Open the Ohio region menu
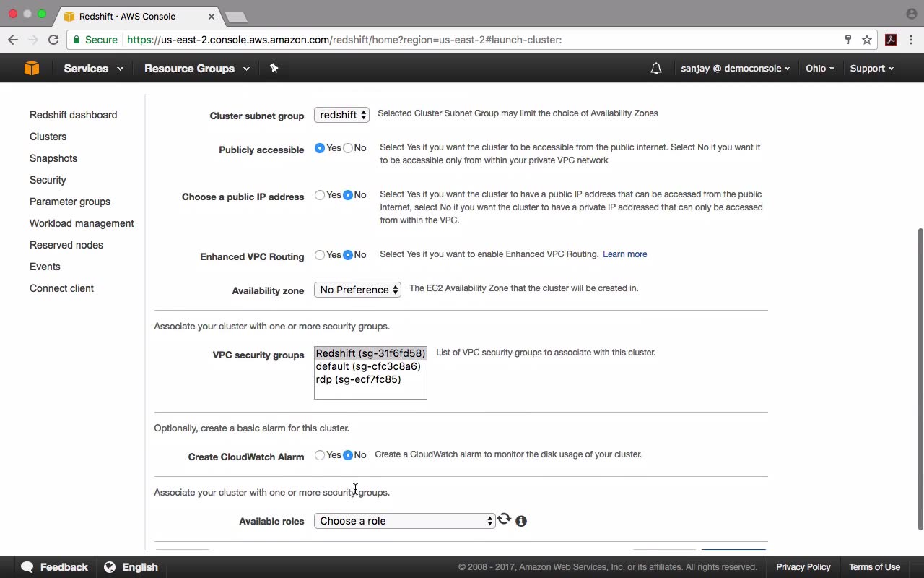Screen dimensions: 924x578 tap(820, 69)
